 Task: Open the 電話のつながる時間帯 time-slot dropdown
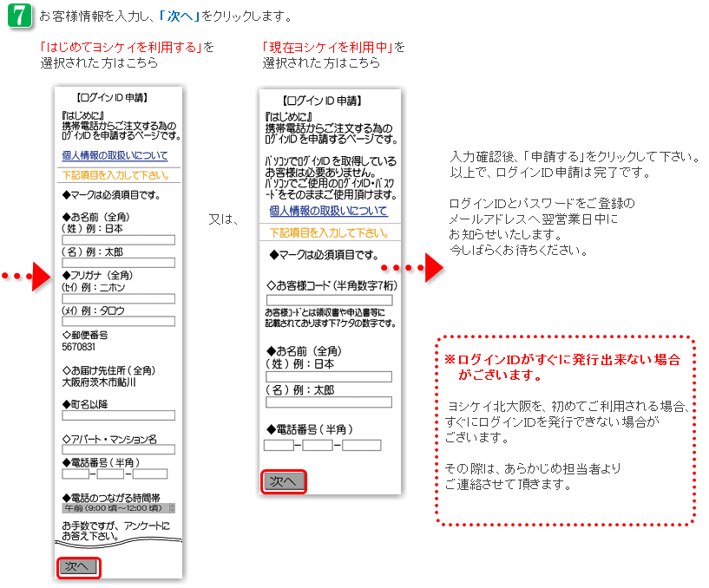coord(119,508)
